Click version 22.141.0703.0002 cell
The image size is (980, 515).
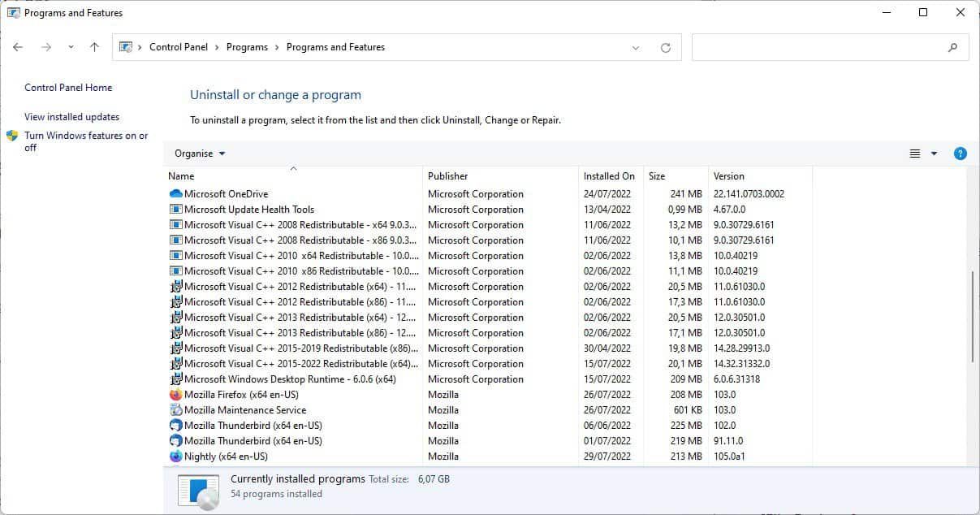click(x=749, y=194)
